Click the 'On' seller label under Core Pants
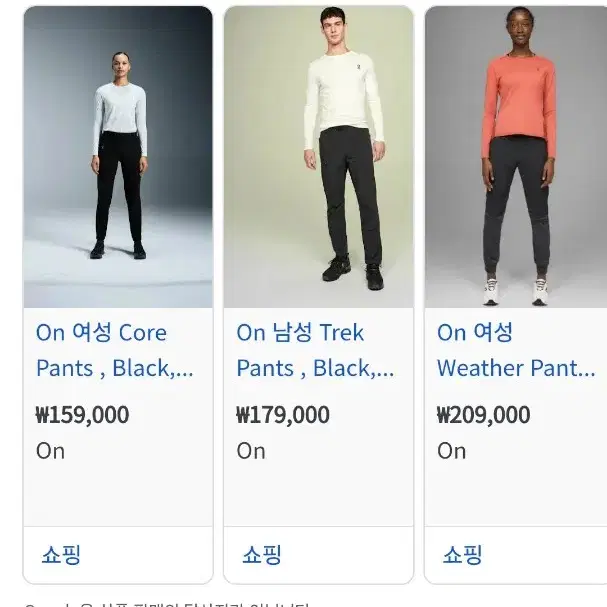This screenshot has width=607, height=607. (50, 451)
